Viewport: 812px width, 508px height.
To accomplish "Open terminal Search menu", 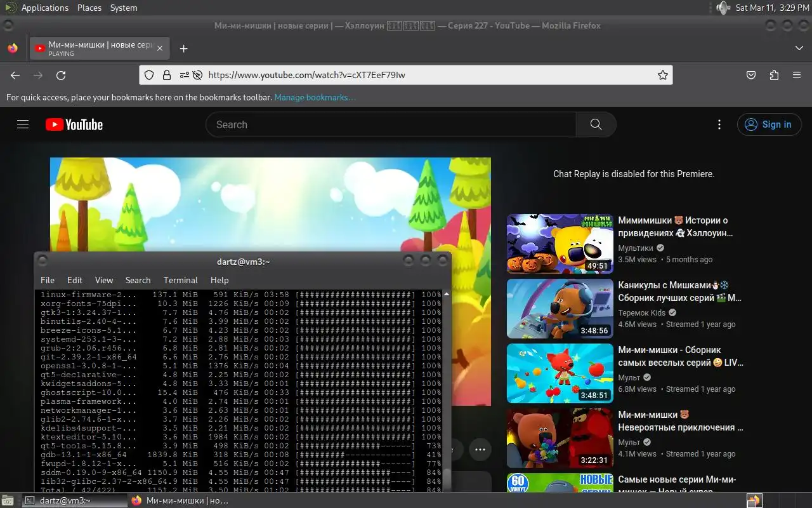I will pyautogui.click(x=138, y=280).
